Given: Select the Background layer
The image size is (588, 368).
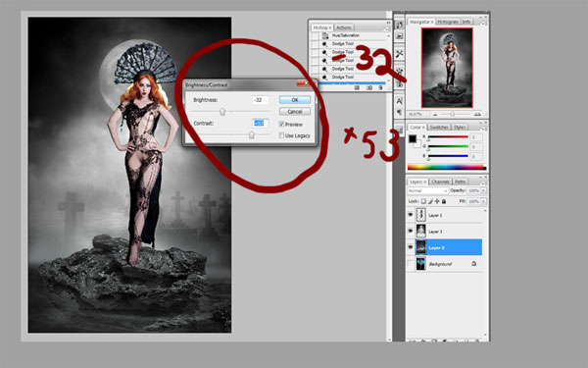Looking at the screenshot, I should 449,264.
